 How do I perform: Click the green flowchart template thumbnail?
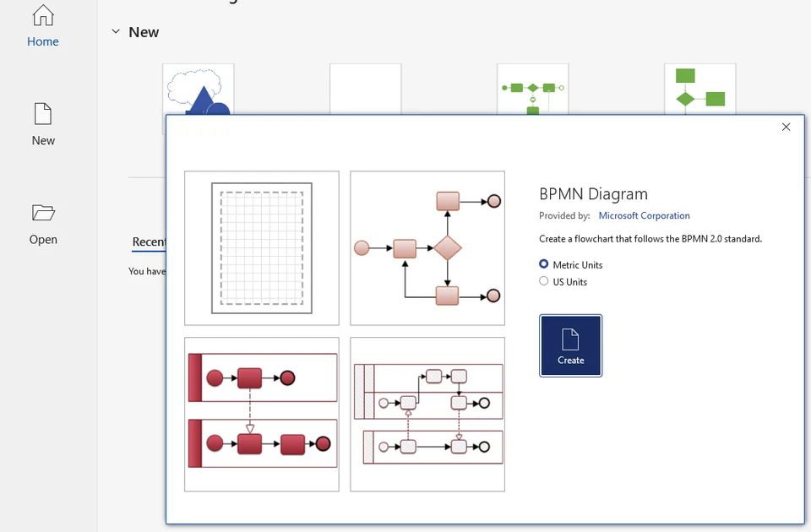[x=699, y=88]
